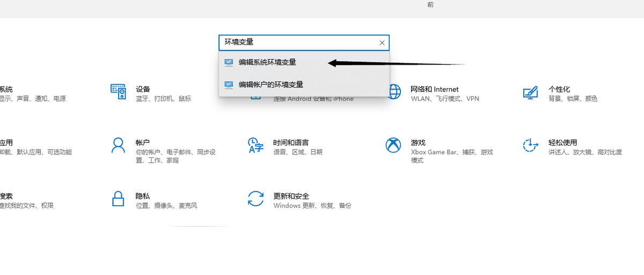
Task: Open the 个性化 personalization icon
Action: coord(530,92)
